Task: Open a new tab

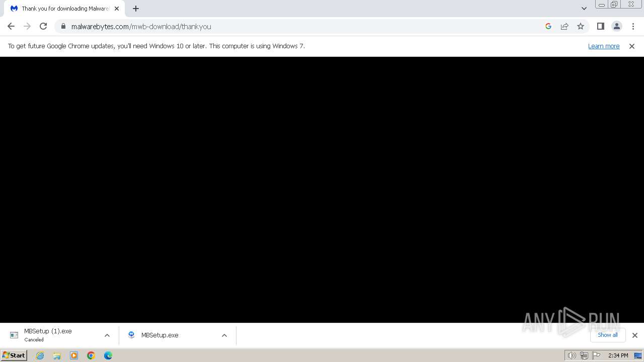Action: 136,9
